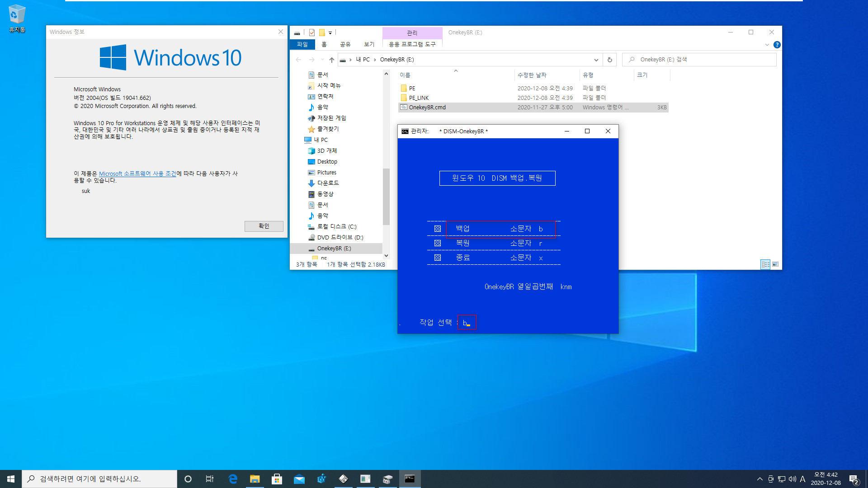The height and width of the screenshot is (488, 868).
Task: Open 로컬 디스크 (C:) in navigation pane
Action: click(x=336, y=226)
